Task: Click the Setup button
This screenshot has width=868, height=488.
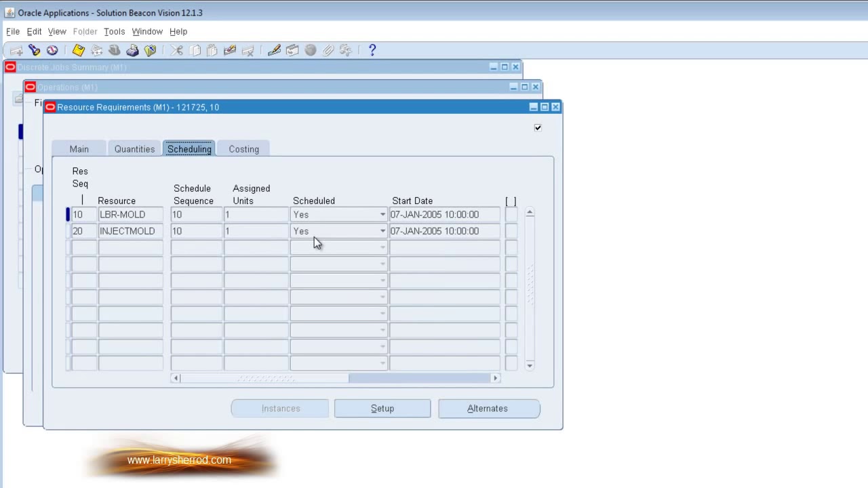Action: pos(382,409)
